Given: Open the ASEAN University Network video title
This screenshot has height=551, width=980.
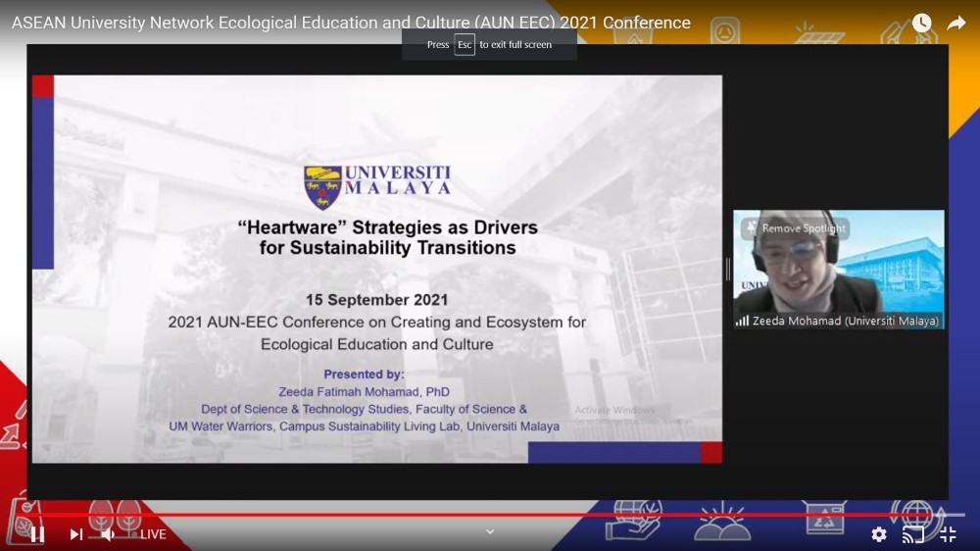Looking at the screenshot, I should [x=351, y=23].
